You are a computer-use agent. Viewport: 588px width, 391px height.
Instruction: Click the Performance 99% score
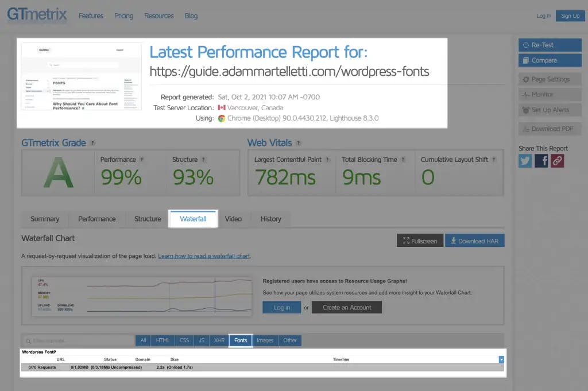[121, 177]
